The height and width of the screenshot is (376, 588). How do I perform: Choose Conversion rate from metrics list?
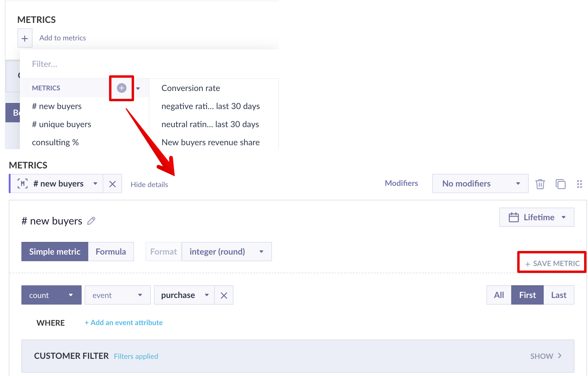191,88
